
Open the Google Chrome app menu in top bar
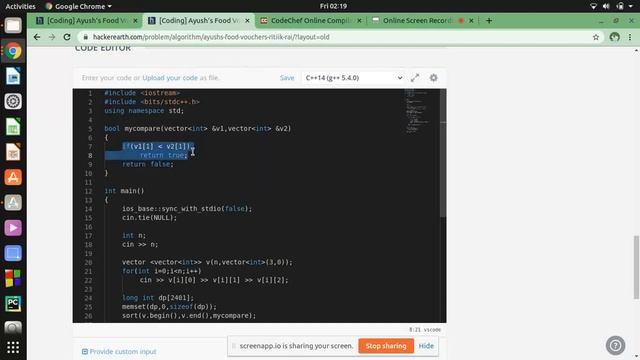pos(78,6)
